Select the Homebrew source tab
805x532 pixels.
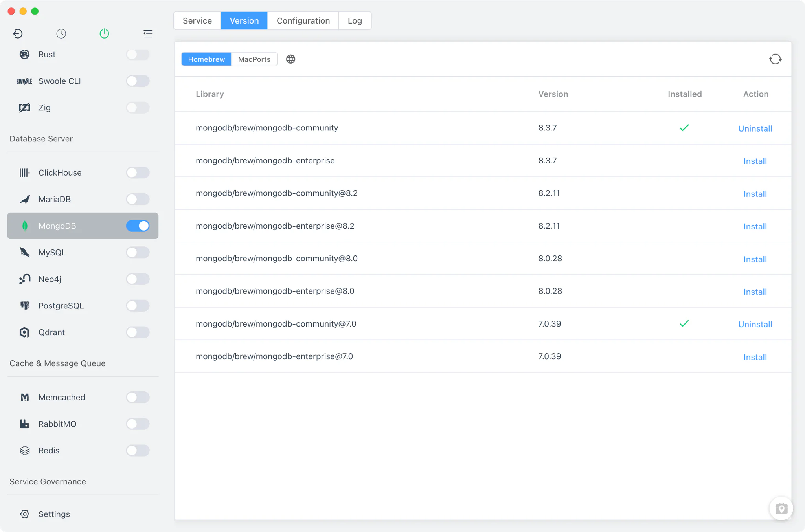(206, 59)
